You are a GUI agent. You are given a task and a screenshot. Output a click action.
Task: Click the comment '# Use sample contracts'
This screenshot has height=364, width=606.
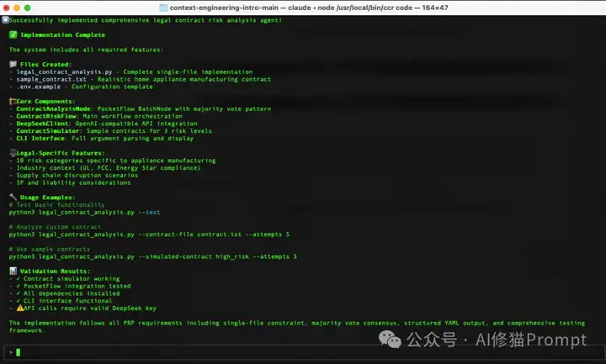coord(50,250)
